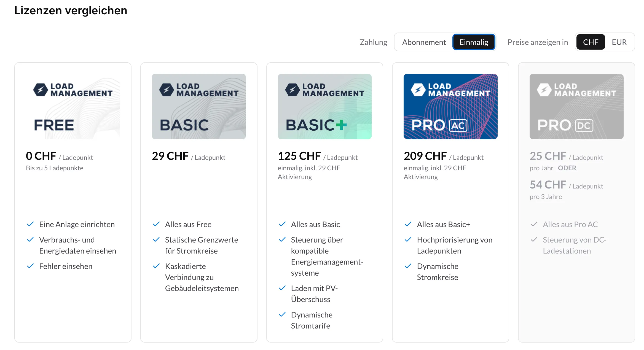The image size is (644, 350).
Task: Click the checkmark beside 'Dynamische Stromkreise'
Action: click(x=408, y=266)
